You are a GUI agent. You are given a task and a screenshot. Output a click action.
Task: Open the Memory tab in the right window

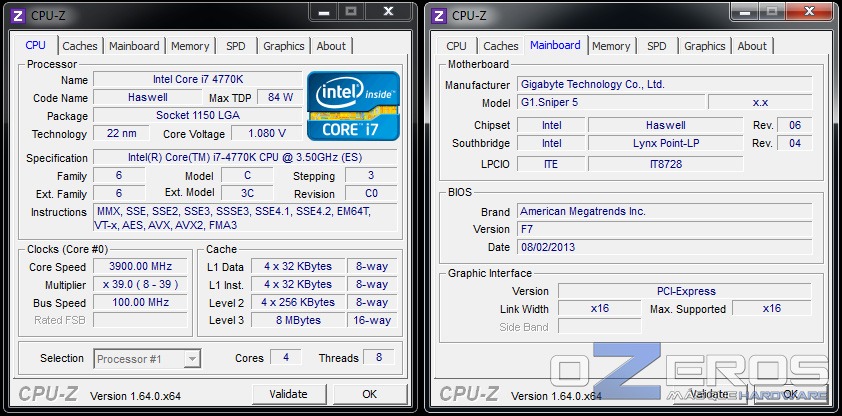(x=611, y=46)
